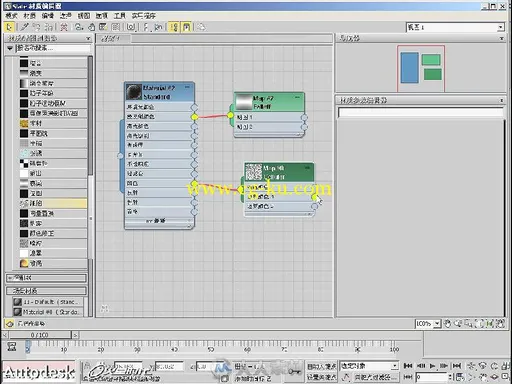Toggle Hide Unused Nodeslots icon
The height and width of the screenshot is (384, 512).
pos(91,27)
